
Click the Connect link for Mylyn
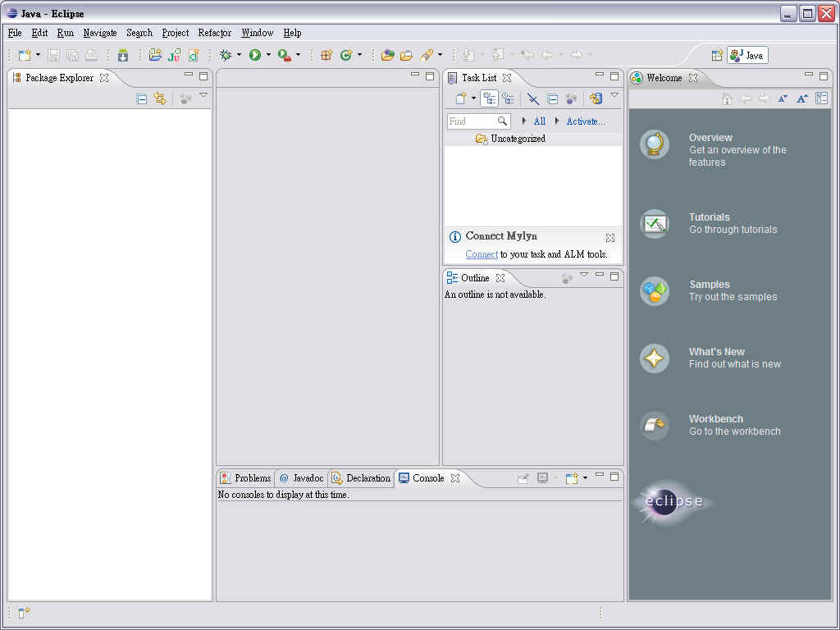pyautogui.click(x=482, y=254)
